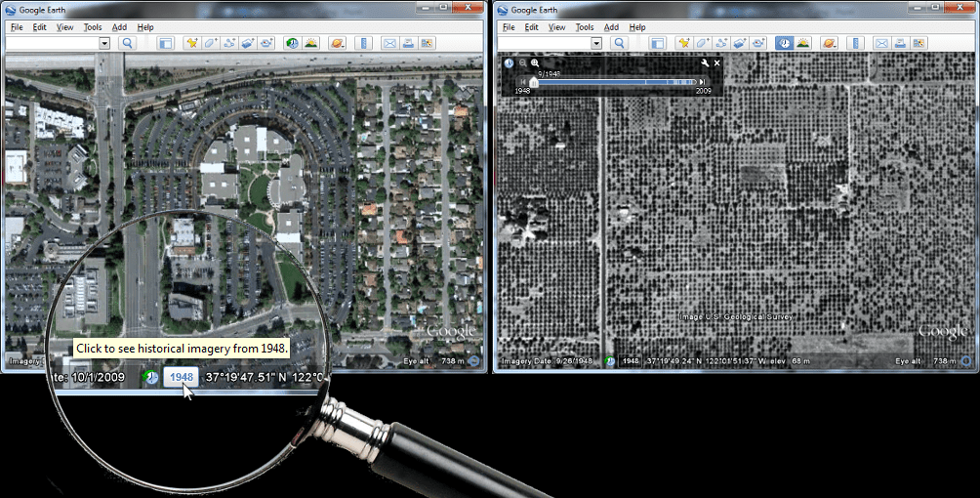Viewport: 980px width, 498px height.
Task: Open File menu in left Google Earth window
Action: pos(17,27)
